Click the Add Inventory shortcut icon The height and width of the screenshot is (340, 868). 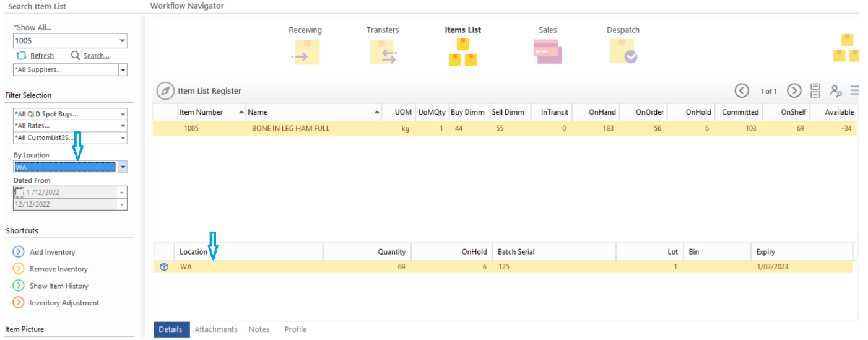(18, 252)
